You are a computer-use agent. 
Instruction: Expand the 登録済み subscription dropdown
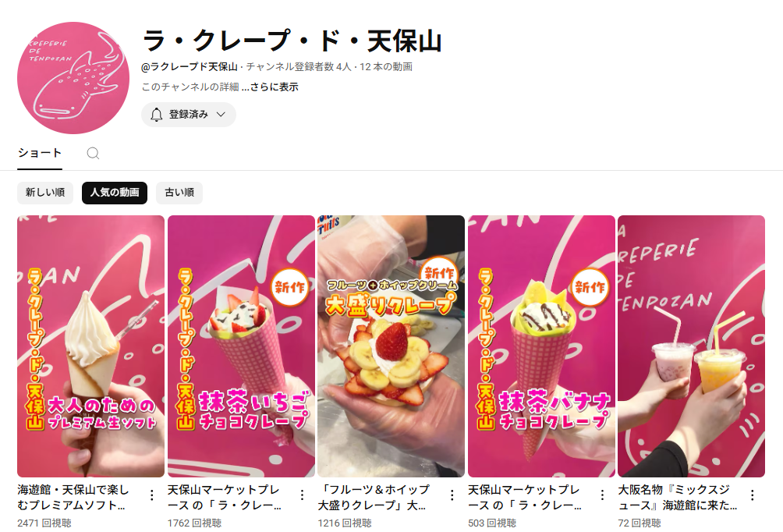click(x=188, y=115)
